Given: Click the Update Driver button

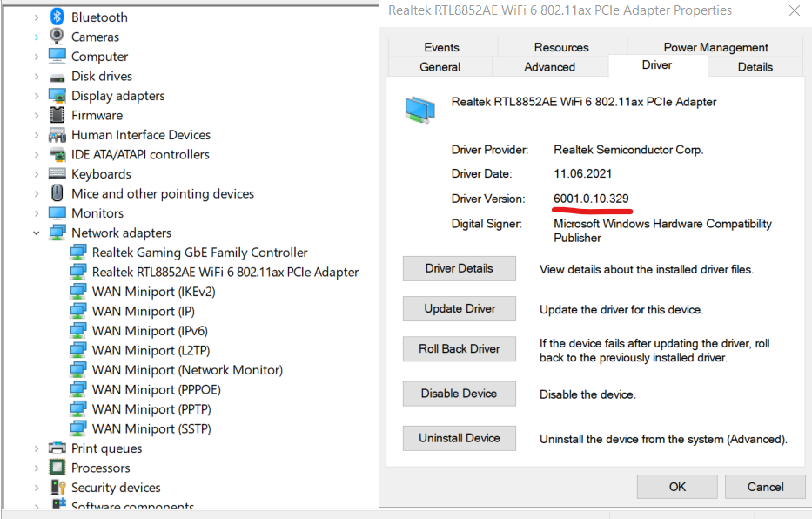Looking at the screenshot, I should tap(460, 309).
